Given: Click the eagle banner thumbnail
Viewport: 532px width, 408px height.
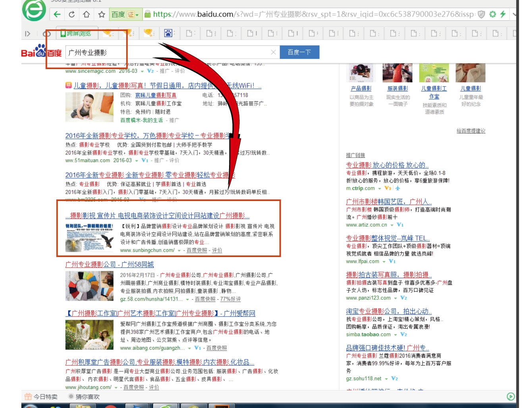Looking at the screenshot, I should pos(89,238).
